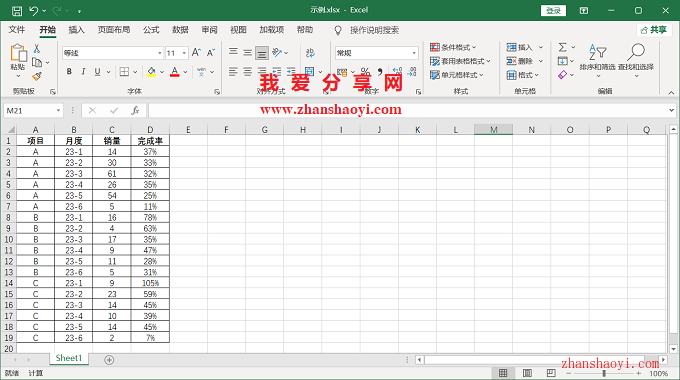This screenshot has width=680, height=380.
Task: Zoom in with the plus button
Action: click(x=639, y=373)
